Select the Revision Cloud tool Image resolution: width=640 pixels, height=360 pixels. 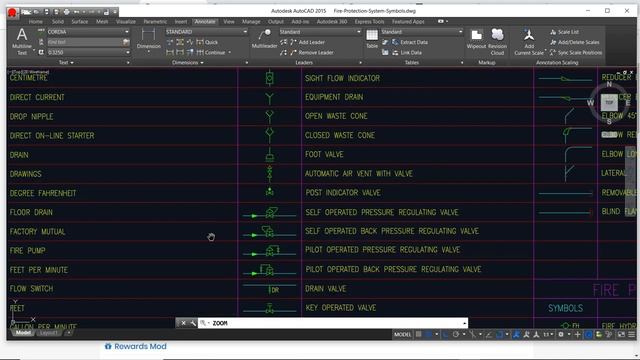coord(497,42)
